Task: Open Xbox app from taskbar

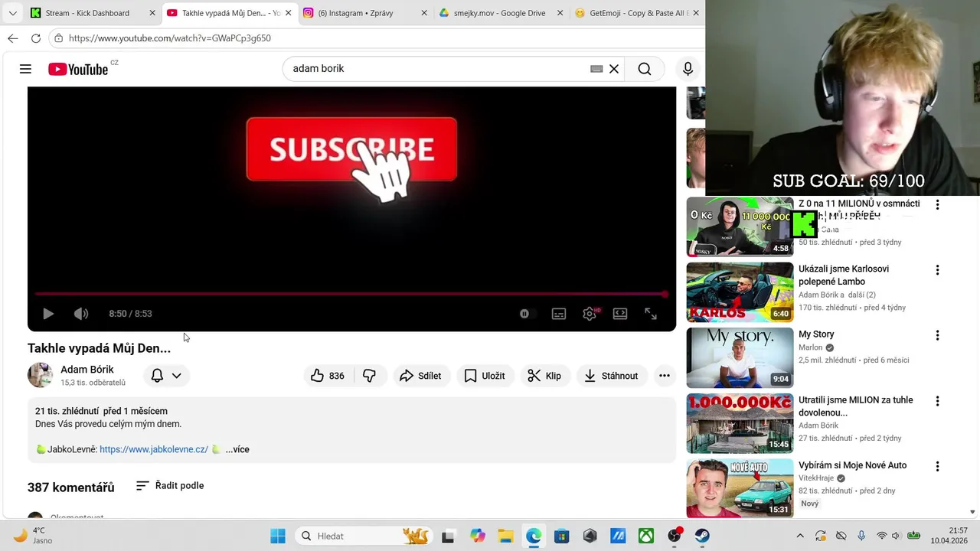Action: pyautogui.click(x=646, y=536)
